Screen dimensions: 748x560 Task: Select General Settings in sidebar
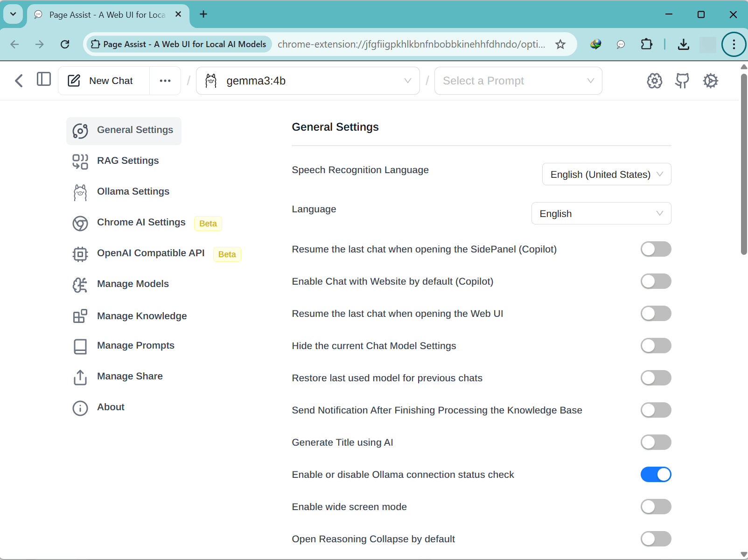point(124,131)
